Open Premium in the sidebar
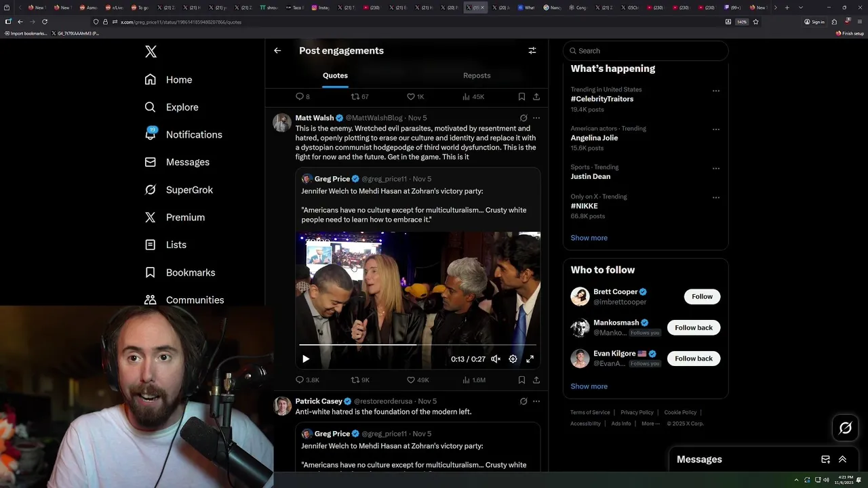The image size is (868, 488). (x=175, y=217)
